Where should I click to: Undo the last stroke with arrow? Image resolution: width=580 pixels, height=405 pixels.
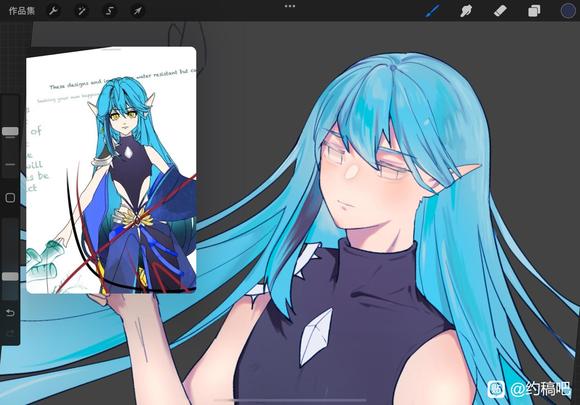(10, 313)
